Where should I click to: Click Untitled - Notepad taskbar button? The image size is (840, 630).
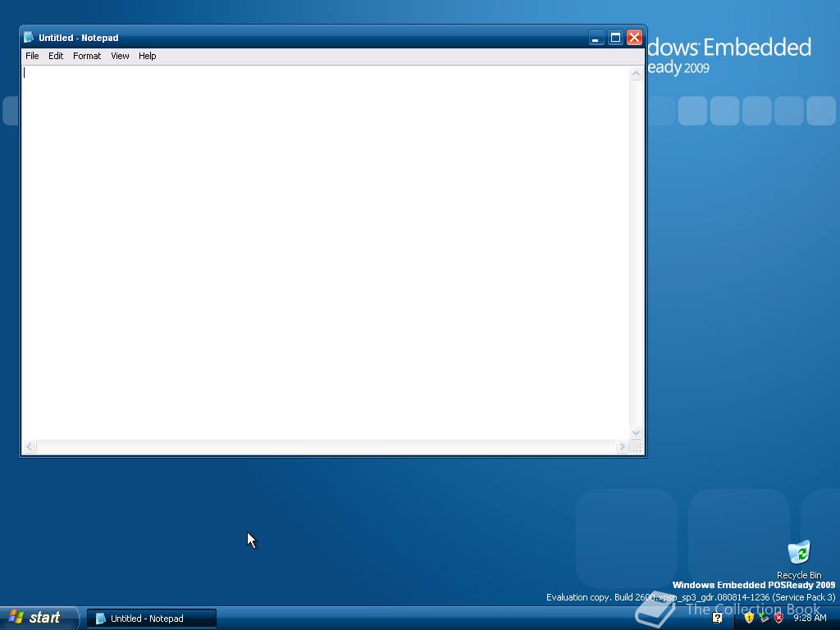coord(152,619)
